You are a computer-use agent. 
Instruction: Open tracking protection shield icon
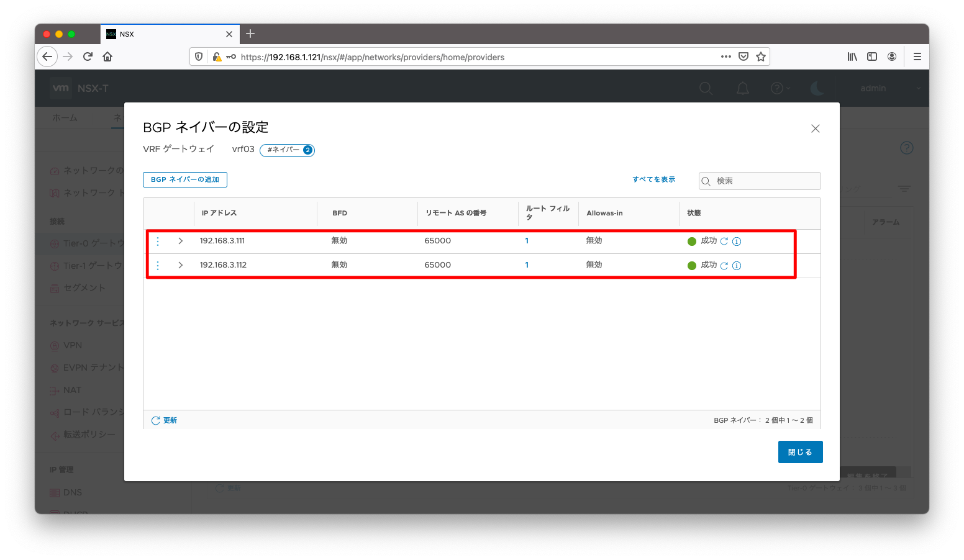[x=199, y=56]
